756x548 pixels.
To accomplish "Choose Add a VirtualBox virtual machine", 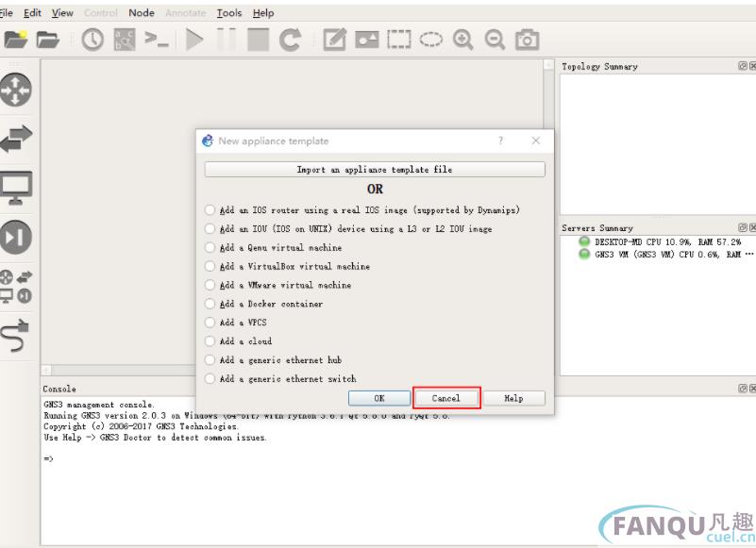I will [287, 267].
